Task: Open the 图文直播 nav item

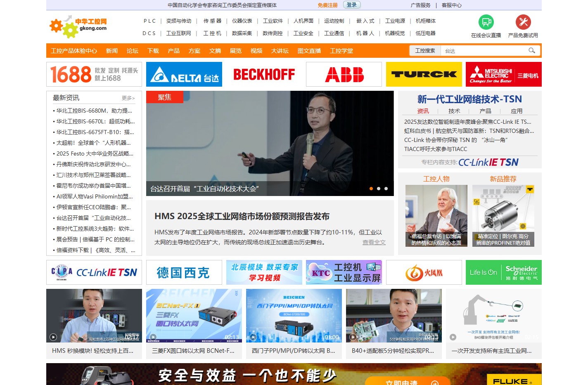Action: (309, 51)
